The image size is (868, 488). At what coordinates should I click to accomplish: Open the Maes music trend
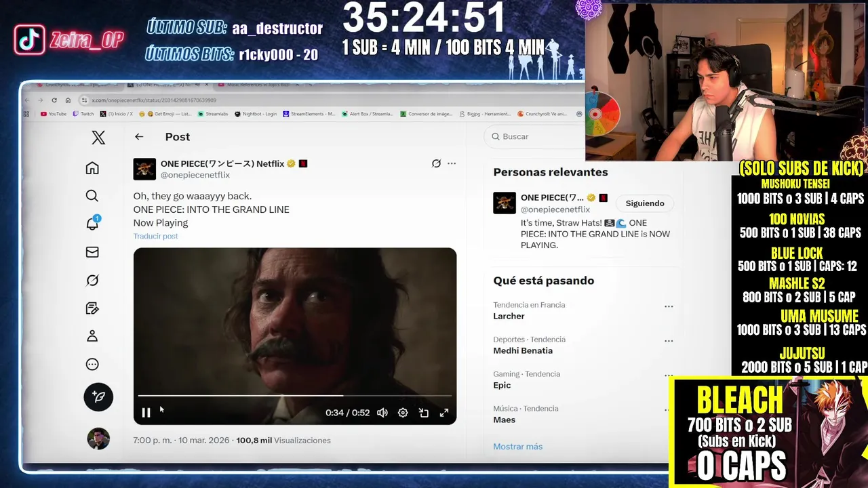(504, 420)
